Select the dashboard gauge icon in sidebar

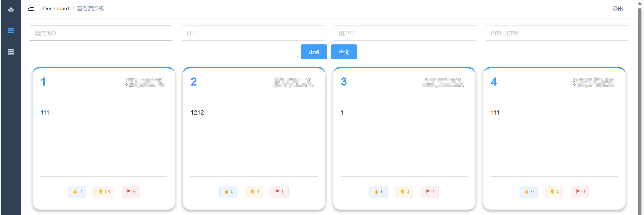(11, 9)
